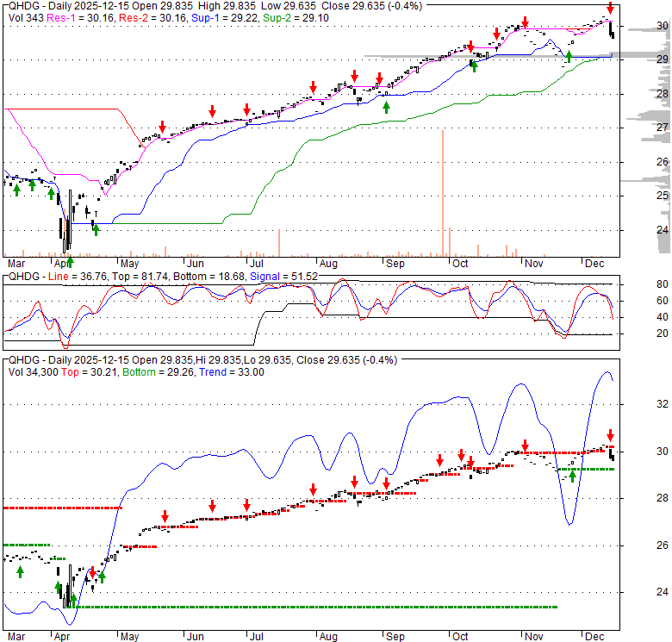Click the green arrow below the April low, top chart
The image size is (672, 642).
click(x=70, y=262)
